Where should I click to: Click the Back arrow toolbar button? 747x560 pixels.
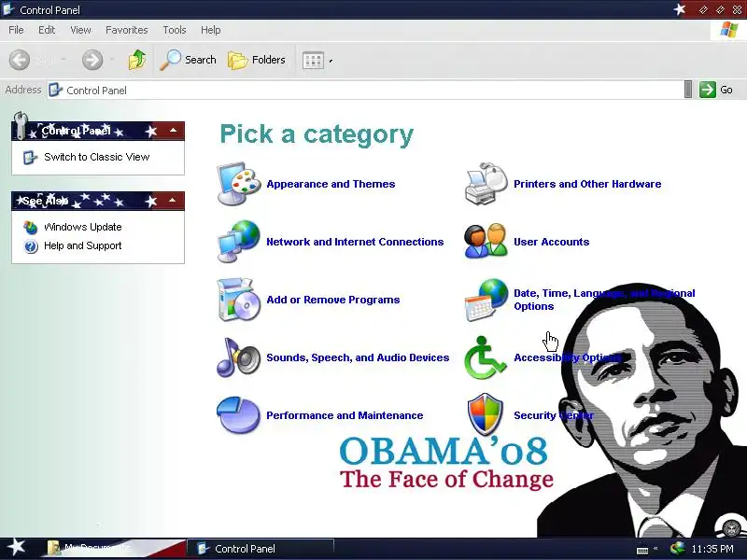[20, 60]
